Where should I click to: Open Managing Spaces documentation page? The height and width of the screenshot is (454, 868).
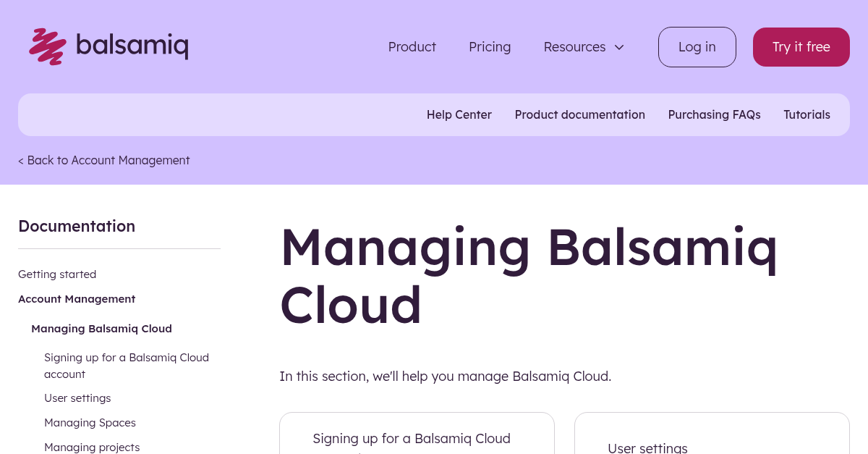[x=90, y=422]
